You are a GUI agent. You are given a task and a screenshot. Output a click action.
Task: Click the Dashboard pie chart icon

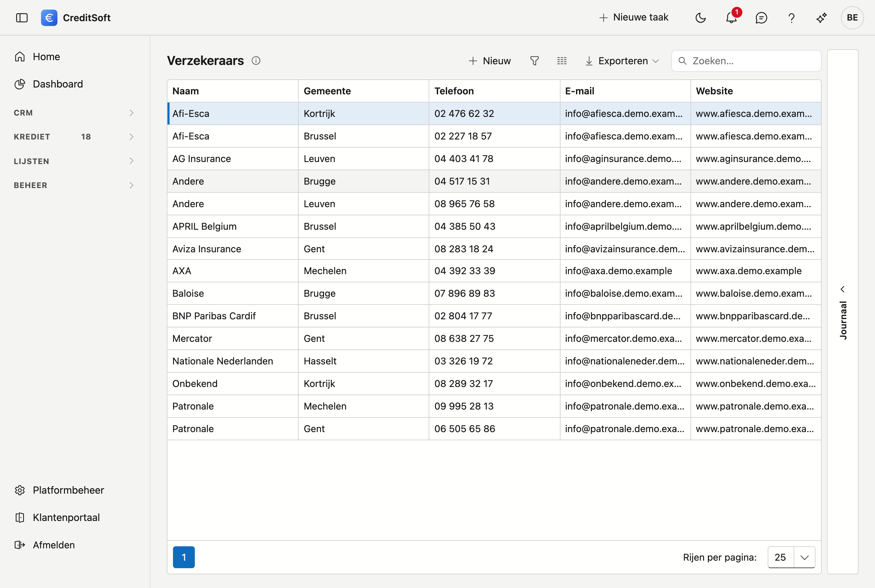point(20,84)
